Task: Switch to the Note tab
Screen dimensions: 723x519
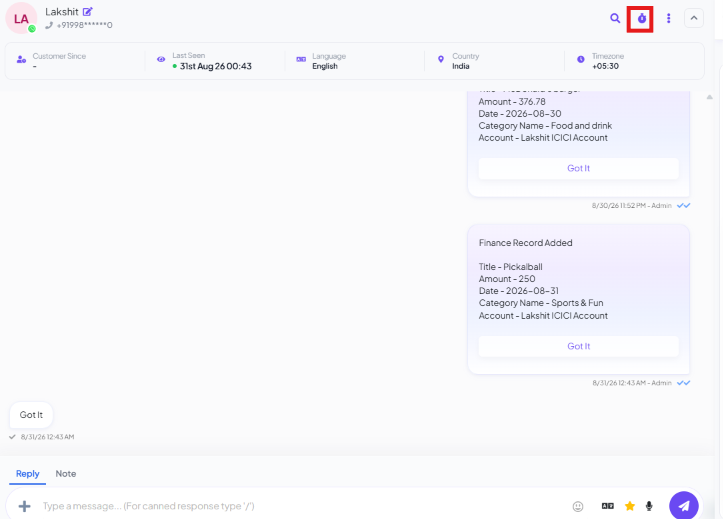Action: point(65,474)
